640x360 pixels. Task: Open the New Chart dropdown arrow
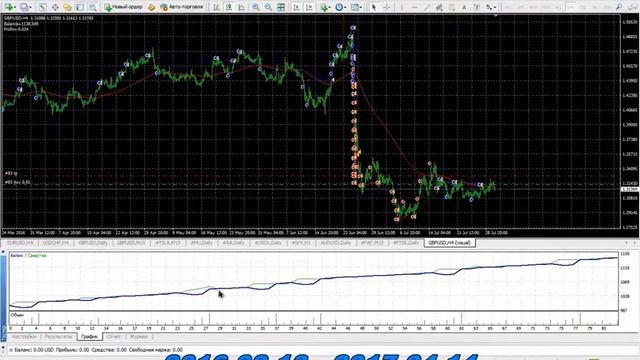pos(15,7)
